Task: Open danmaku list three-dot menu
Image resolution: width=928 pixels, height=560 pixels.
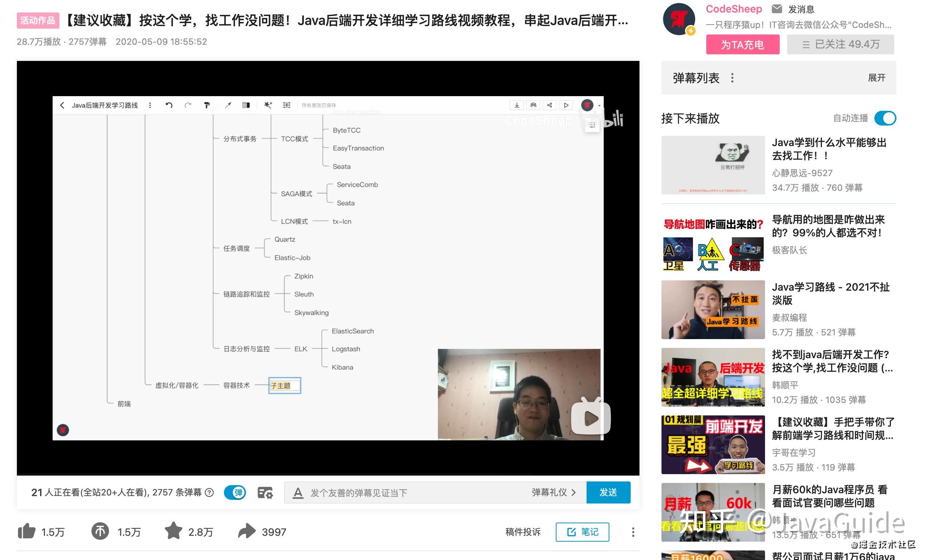Action: pos(732,78)
